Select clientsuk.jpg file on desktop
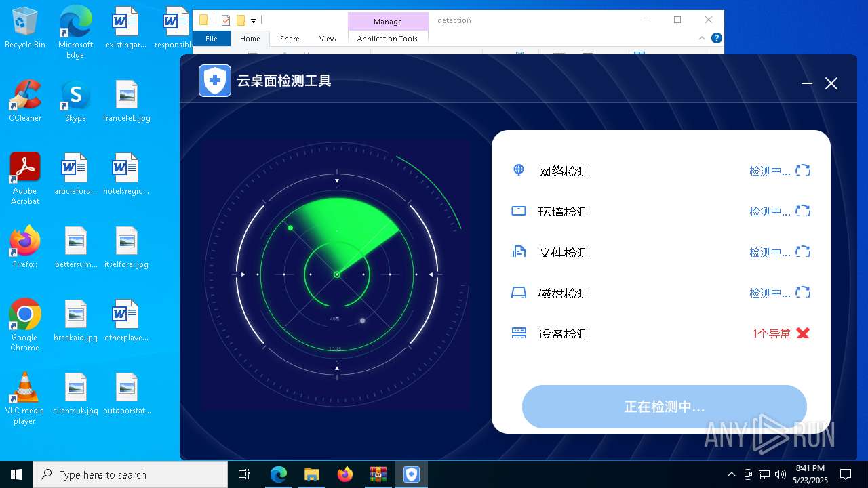868x488 pixels. pos(75,394)
